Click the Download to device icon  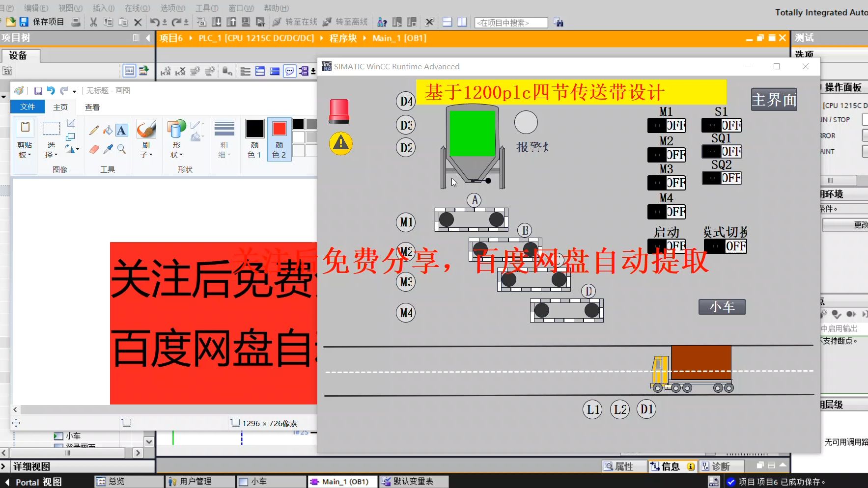click(x=216, y=22)
